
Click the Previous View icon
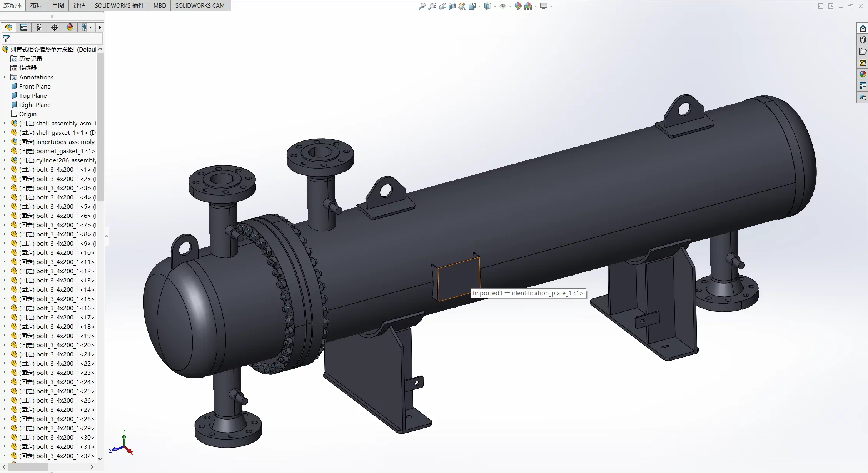point(442,6)
